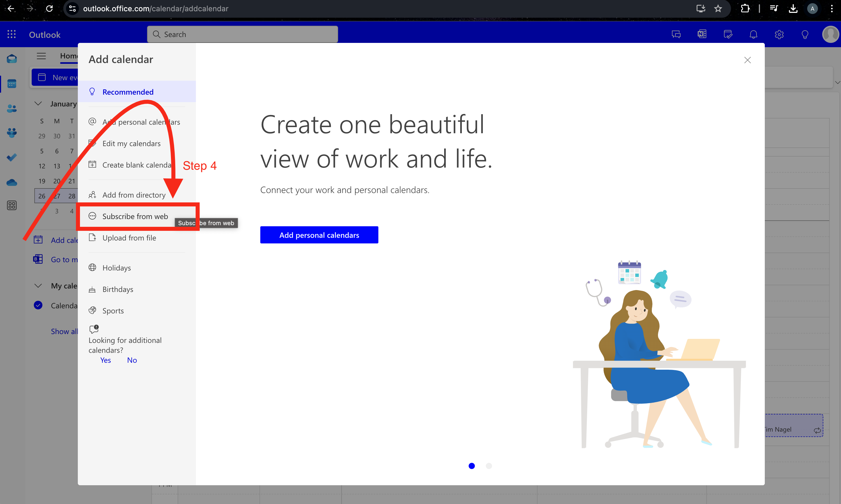Click the Outlook Search box
This screenshot has height=504, width=841.
pyautogui.click(x=242, y=34)
